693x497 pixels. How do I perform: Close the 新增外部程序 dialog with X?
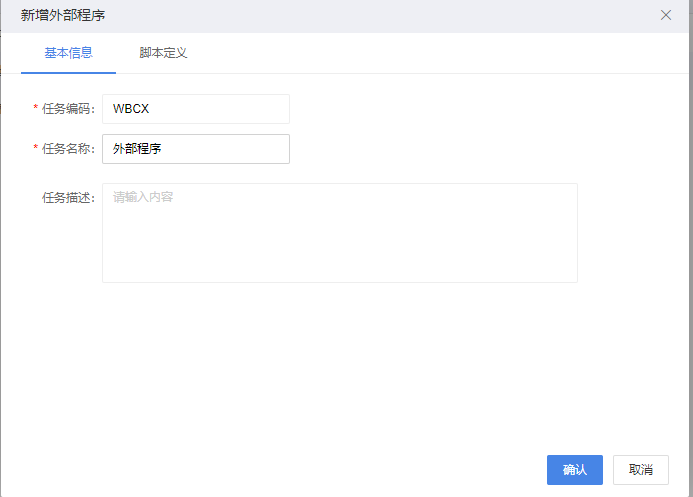click(666, 15)
